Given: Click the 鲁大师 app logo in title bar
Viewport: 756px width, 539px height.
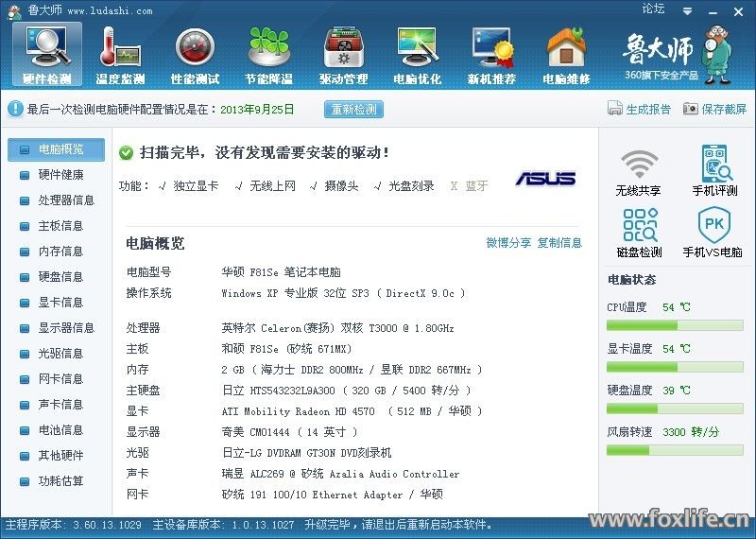Looking at the screenshot, I should tap(14, 11).
